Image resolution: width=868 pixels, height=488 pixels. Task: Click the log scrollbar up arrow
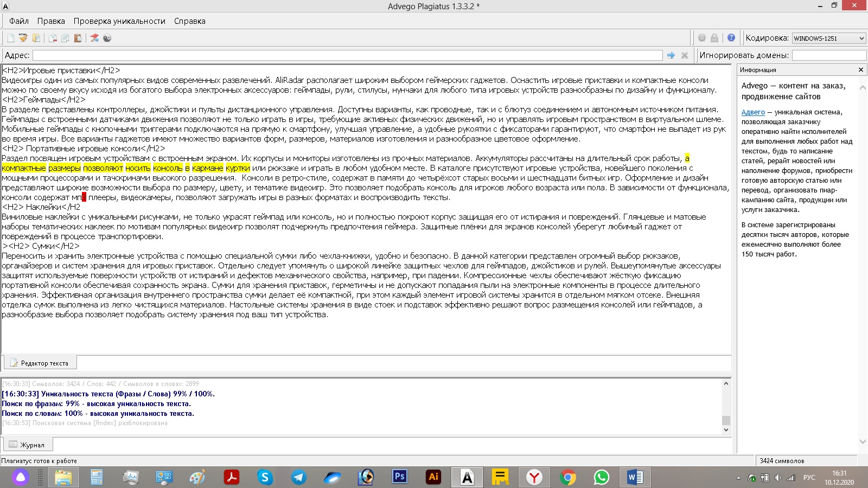pos(726,383)
